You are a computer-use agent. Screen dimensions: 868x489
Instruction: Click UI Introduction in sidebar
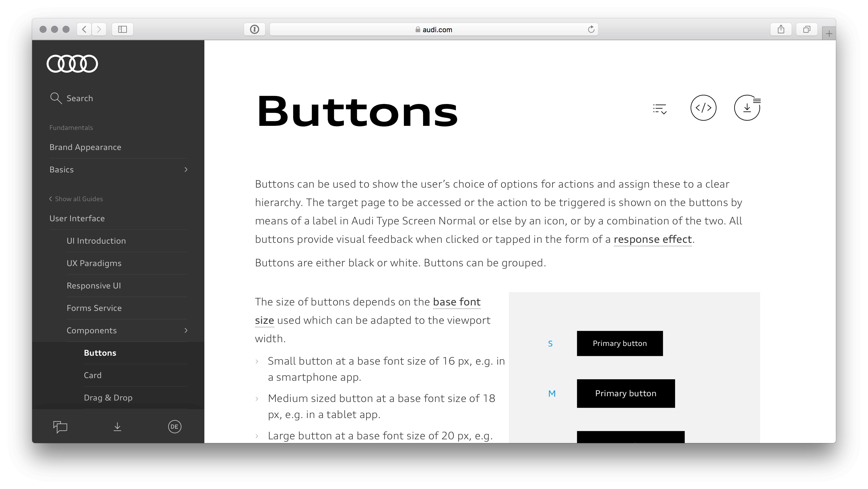[x=96, y=240]
